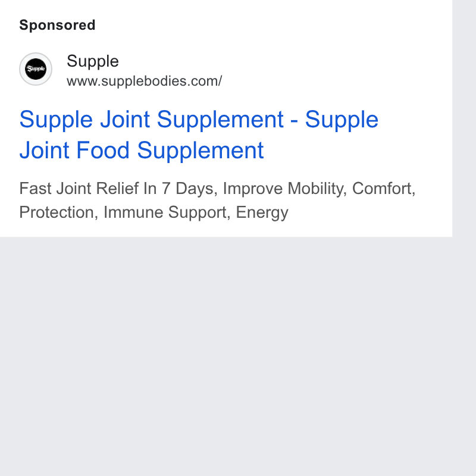
Task: Click the word 'Comfort' in description
Action: 383,189
